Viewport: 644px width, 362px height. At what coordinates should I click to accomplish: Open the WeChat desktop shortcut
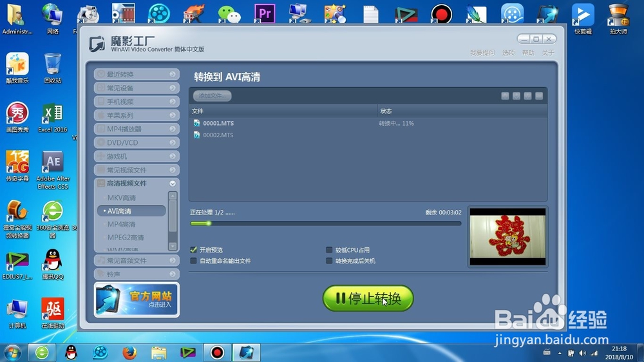229,13
